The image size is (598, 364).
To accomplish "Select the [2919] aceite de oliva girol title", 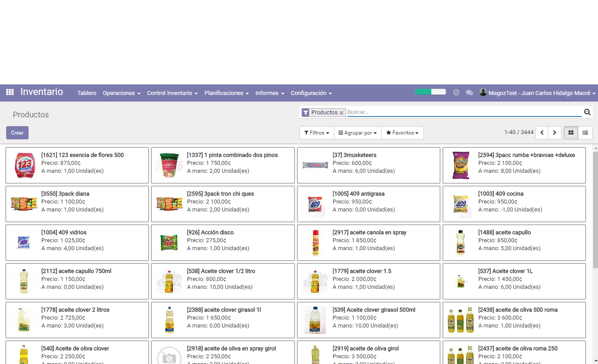I will (366, 349).
